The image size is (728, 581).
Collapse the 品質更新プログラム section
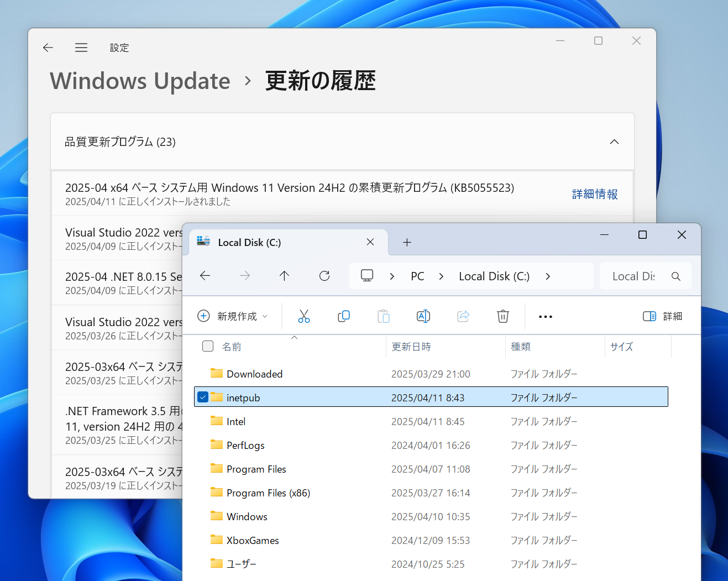614,142
